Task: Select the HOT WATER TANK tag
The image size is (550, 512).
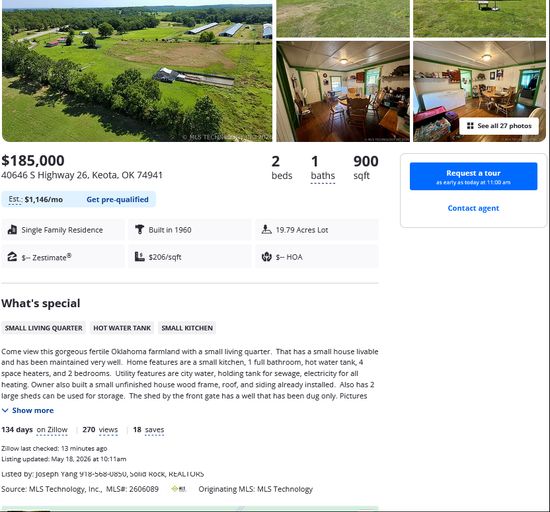Action: [122, 328]
